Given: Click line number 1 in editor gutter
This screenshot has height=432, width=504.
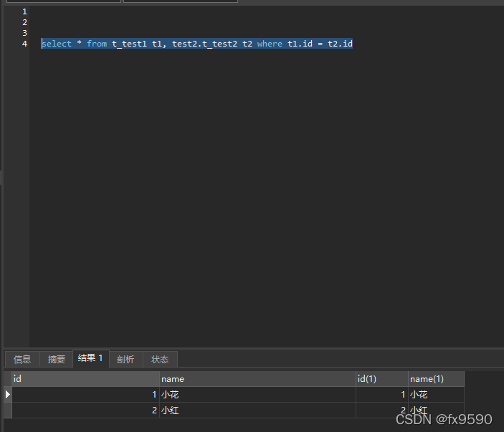Looking at the screenshot, I should [x=24, y=11].
